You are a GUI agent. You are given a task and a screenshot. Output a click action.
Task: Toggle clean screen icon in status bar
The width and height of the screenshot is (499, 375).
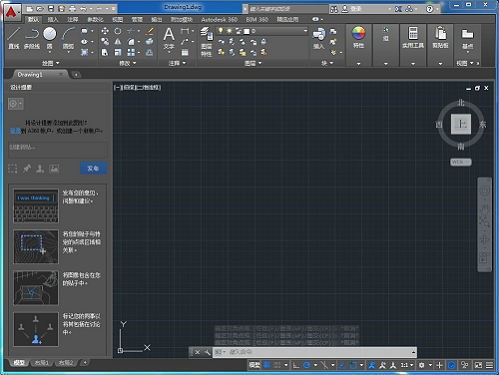[x=478, y=365]
